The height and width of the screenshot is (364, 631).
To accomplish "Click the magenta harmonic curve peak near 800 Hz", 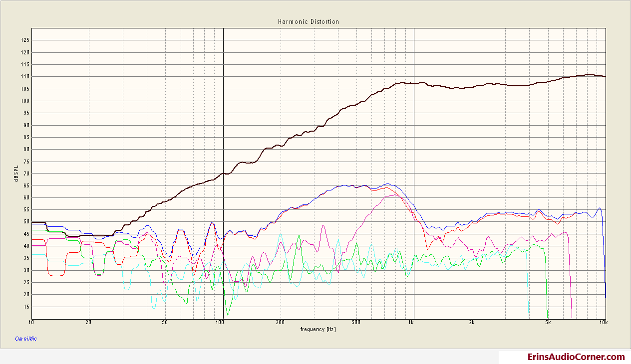I will click(x=393, y=195).
